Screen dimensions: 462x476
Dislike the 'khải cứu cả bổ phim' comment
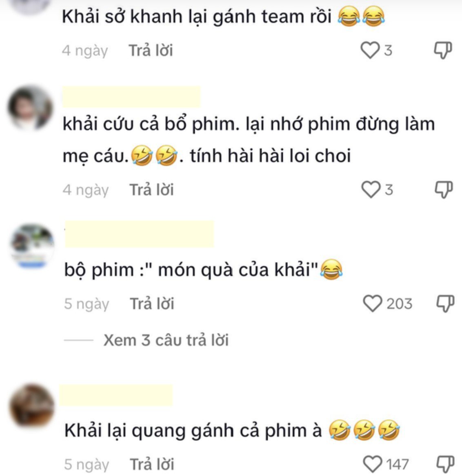(x=444, y=190)
